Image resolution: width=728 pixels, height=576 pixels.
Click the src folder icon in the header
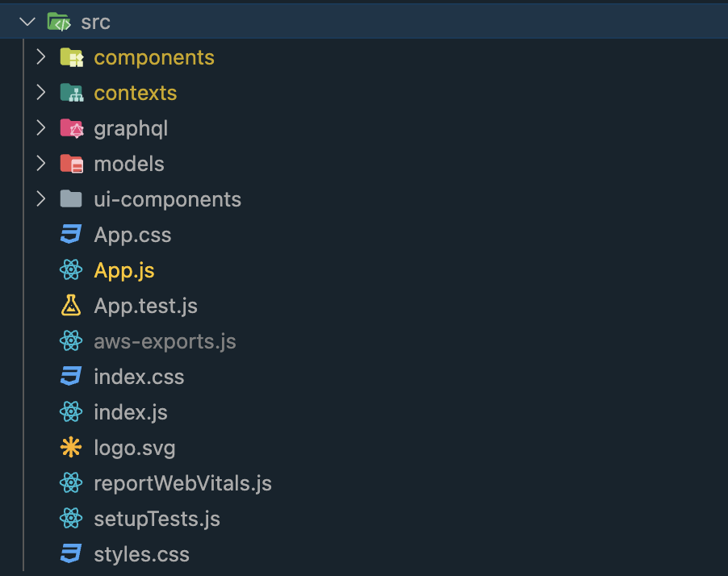57,21
